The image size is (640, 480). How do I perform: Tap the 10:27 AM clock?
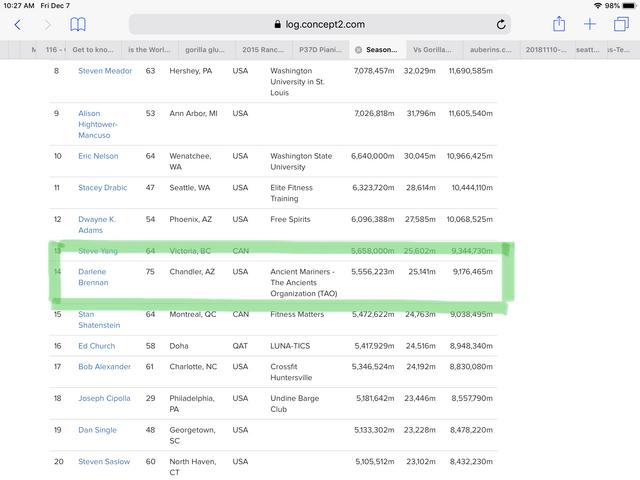19,6
